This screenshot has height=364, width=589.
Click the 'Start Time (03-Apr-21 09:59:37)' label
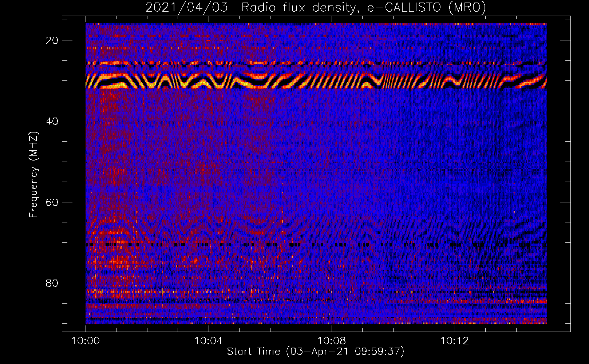click(316, 352)
